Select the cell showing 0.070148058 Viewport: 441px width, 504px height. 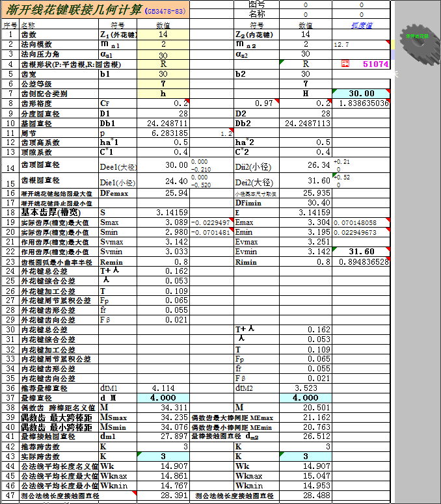pos(361,222)
